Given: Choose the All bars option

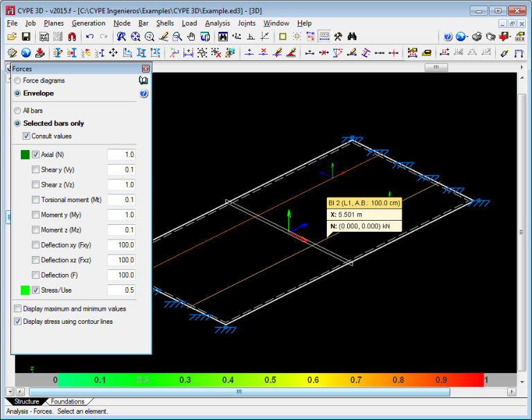Looking at the screenshot, I should [17, 111].
